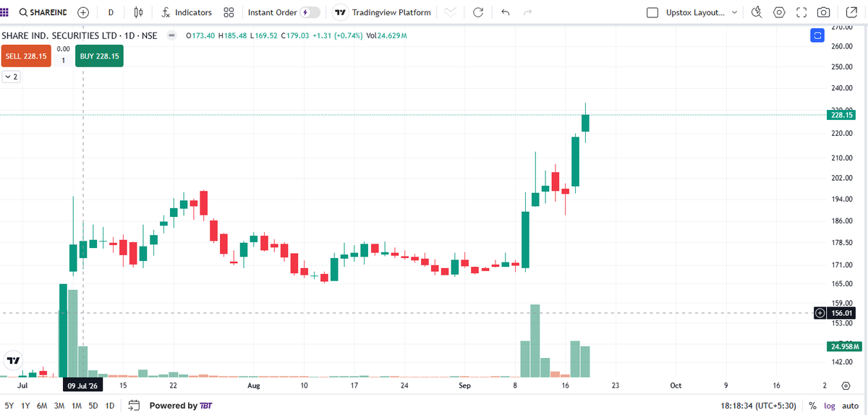The height and width of the screenshot is (415, 868).
Task: Open Tradingview Platform
Action: pos(382,12)
